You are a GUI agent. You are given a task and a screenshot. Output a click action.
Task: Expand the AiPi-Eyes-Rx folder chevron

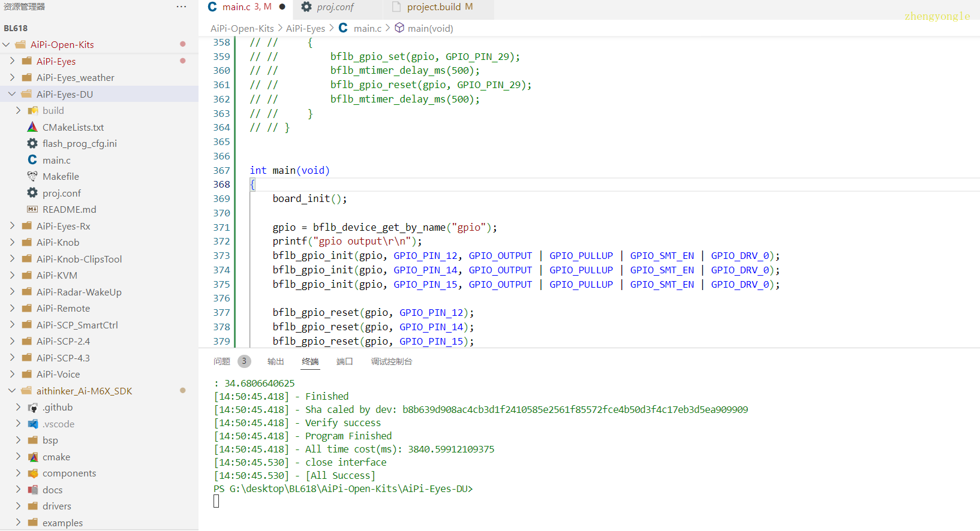[12, 226]
